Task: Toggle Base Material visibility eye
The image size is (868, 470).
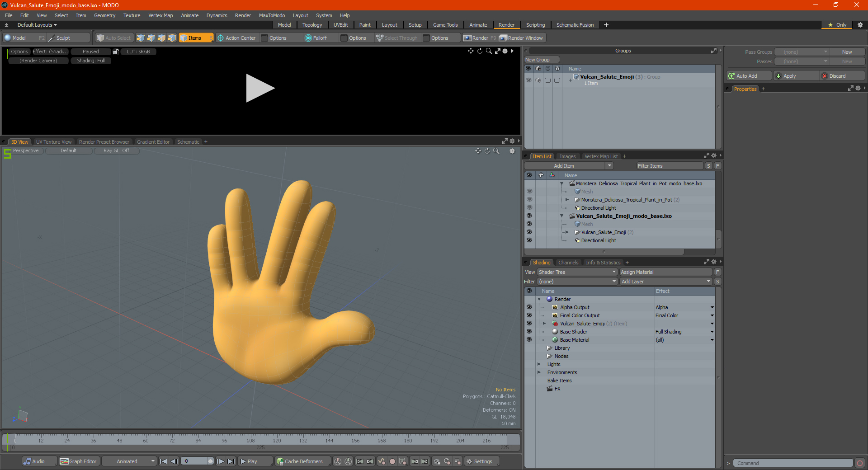Action: (x=529, y=339)
